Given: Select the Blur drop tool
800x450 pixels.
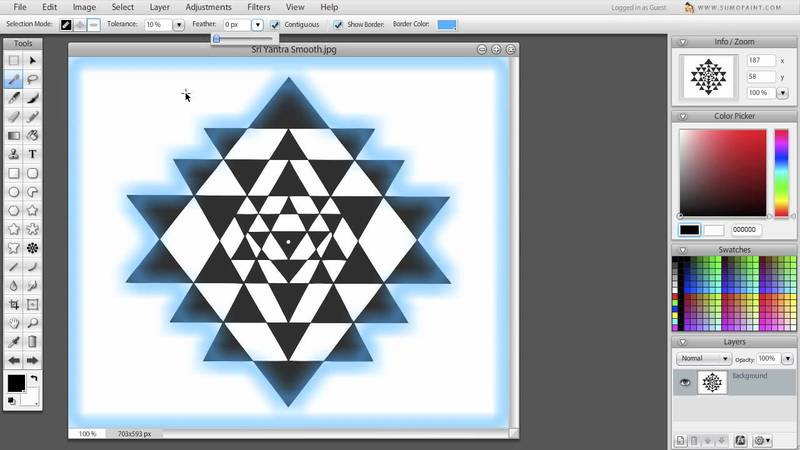Looking at the screenshot, I should 14,286.
